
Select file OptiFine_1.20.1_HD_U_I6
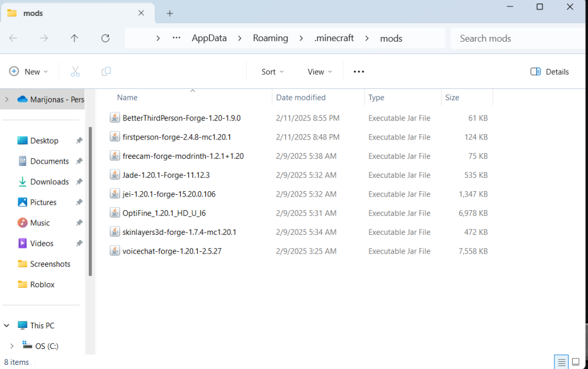click(164, 213)
